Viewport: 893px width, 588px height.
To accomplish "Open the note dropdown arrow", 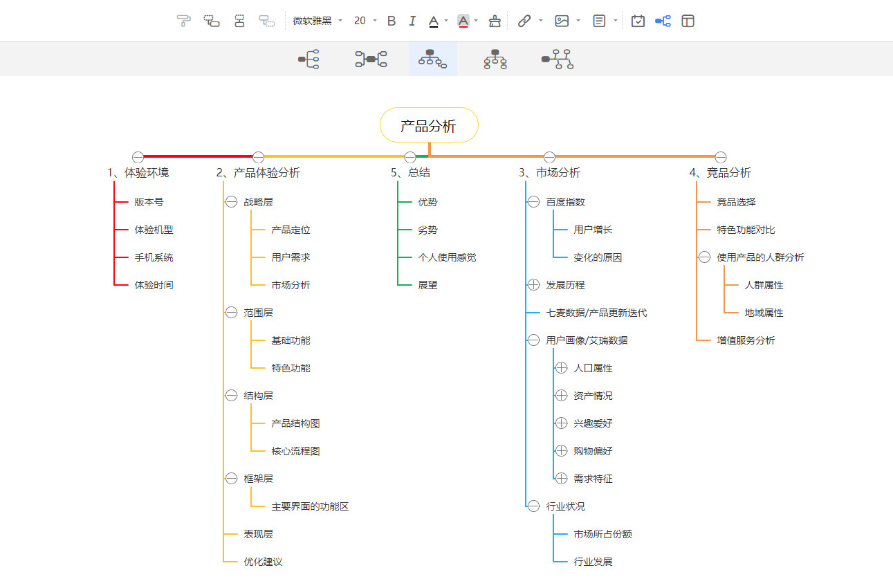I will [616, 21].
